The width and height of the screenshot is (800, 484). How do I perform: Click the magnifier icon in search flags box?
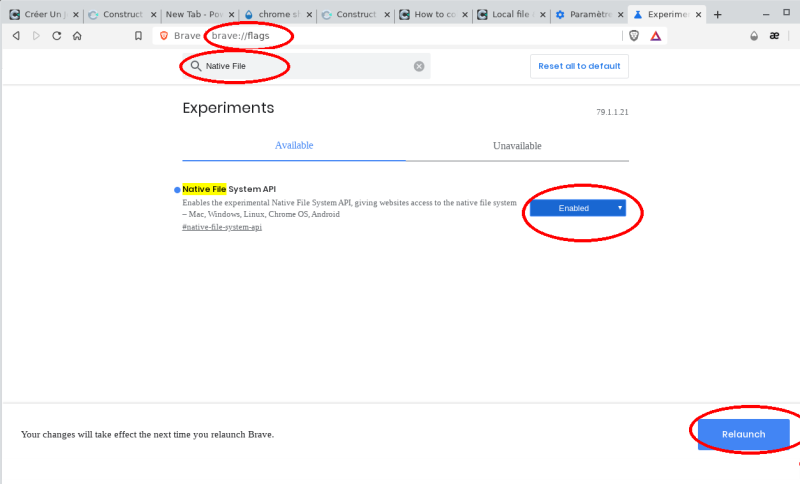pos(195,66)
